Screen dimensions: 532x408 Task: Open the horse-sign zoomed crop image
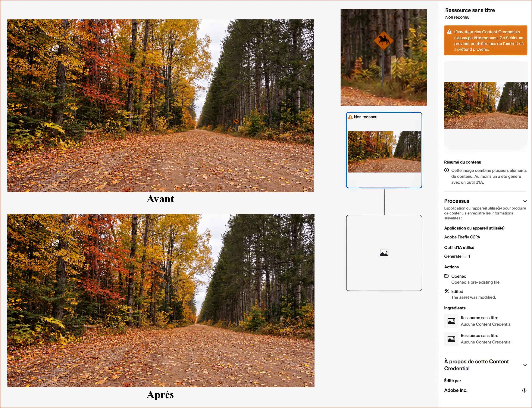(384, 57)
